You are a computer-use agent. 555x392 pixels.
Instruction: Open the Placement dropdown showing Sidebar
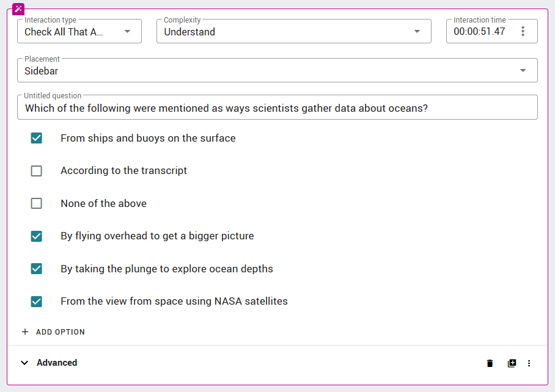pyautogui.click(x=277, y=70)
